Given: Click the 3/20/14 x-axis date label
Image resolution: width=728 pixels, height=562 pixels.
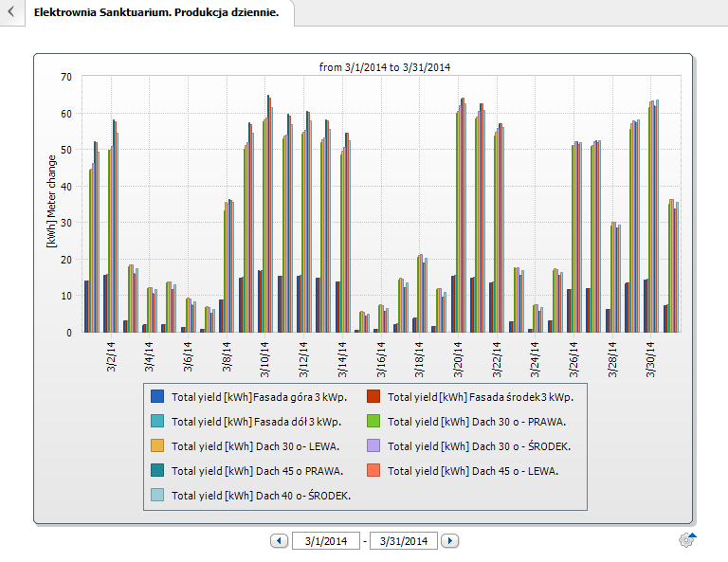Looking at the screenshot, I should [x=458, y=360].
